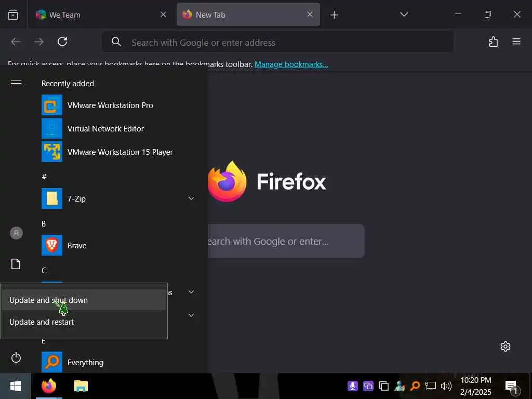The height and width of the screenshot is (399, 532).
Task: Open File Explorer from the taskbar
Action: tap(81, 386)
